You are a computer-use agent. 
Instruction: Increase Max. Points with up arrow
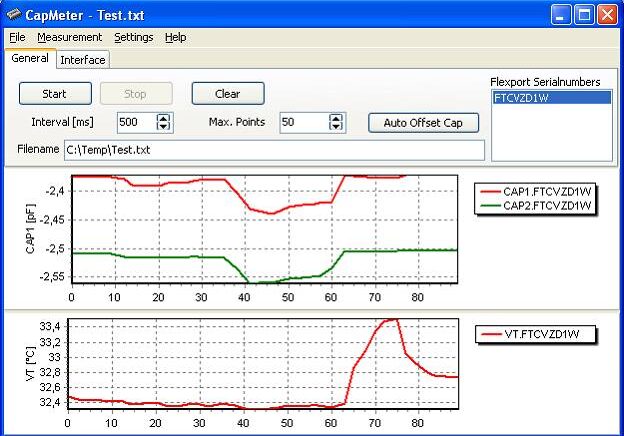pos(336,118)
